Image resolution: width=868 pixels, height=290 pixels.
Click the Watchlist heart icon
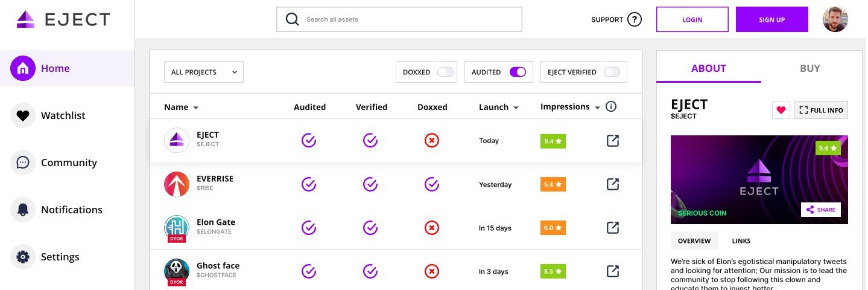pos(23,115)
